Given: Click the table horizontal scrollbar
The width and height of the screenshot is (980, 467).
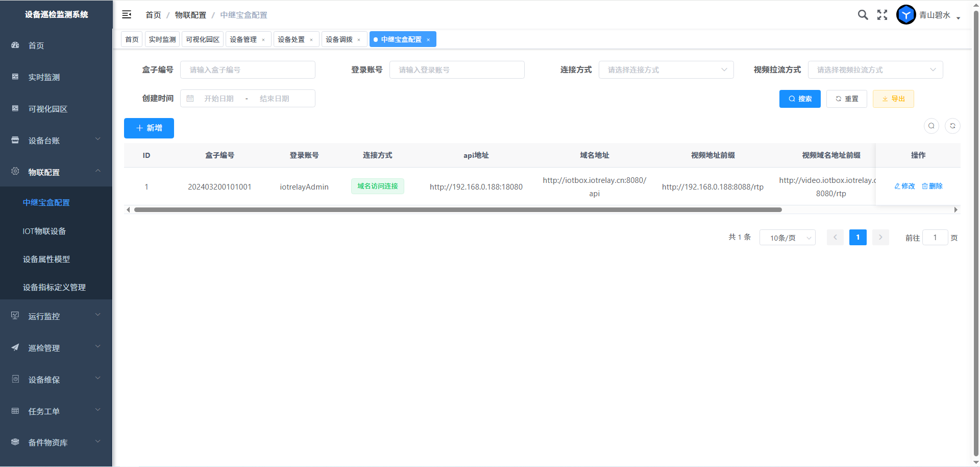Looking at the screenshot, I should [x=457, y=209].
